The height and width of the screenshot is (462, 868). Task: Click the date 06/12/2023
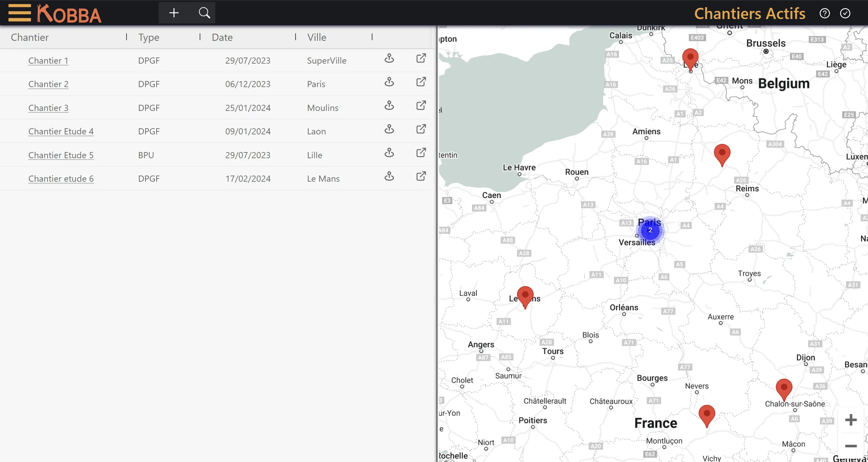point(248,84)
